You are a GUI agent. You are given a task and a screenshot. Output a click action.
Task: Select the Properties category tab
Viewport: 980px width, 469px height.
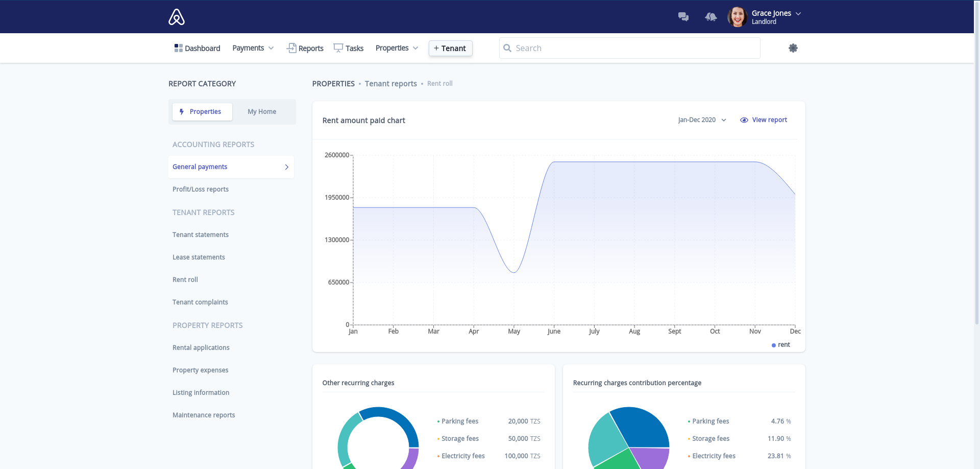(202, 111)
